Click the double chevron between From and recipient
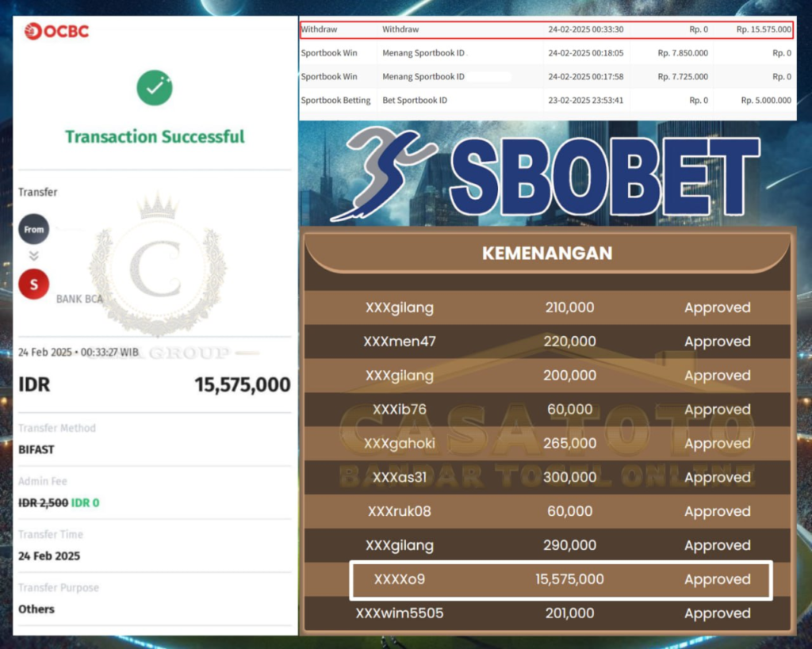 (x=34, y=256)
